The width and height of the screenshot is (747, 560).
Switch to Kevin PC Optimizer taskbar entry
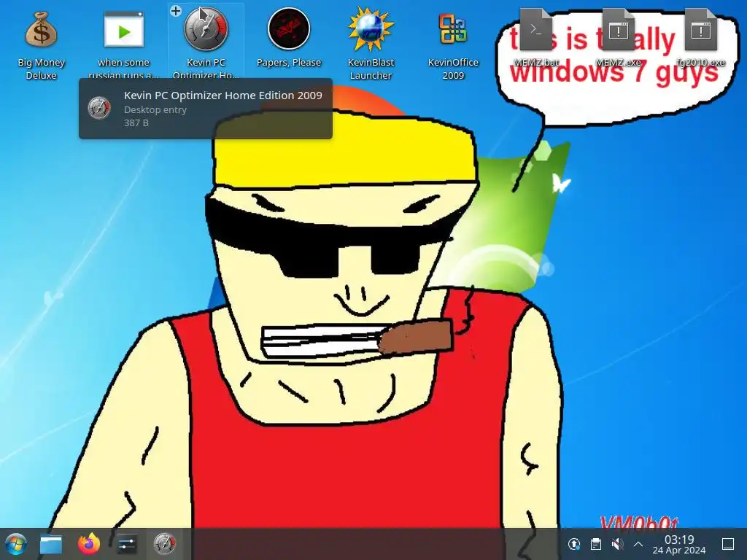[x=165, y=544]
